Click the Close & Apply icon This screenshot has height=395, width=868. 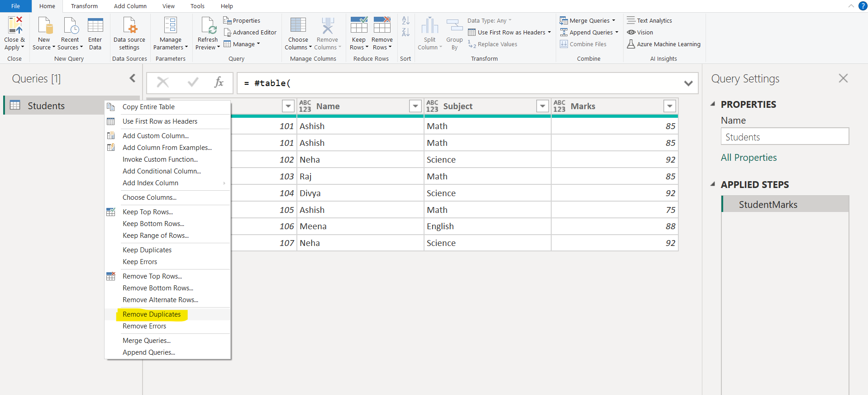coord(14,26)
